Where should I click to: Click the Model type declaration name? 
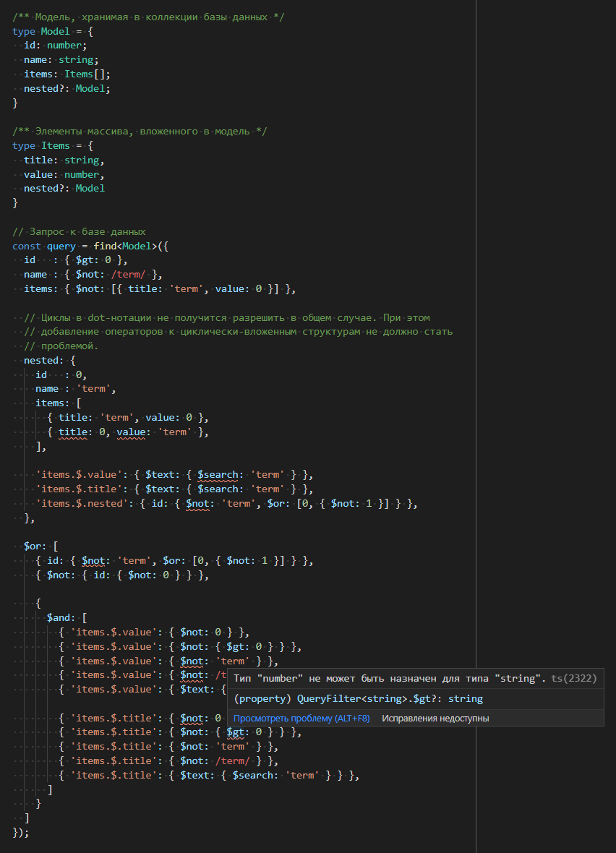click(x=56, y=31)
